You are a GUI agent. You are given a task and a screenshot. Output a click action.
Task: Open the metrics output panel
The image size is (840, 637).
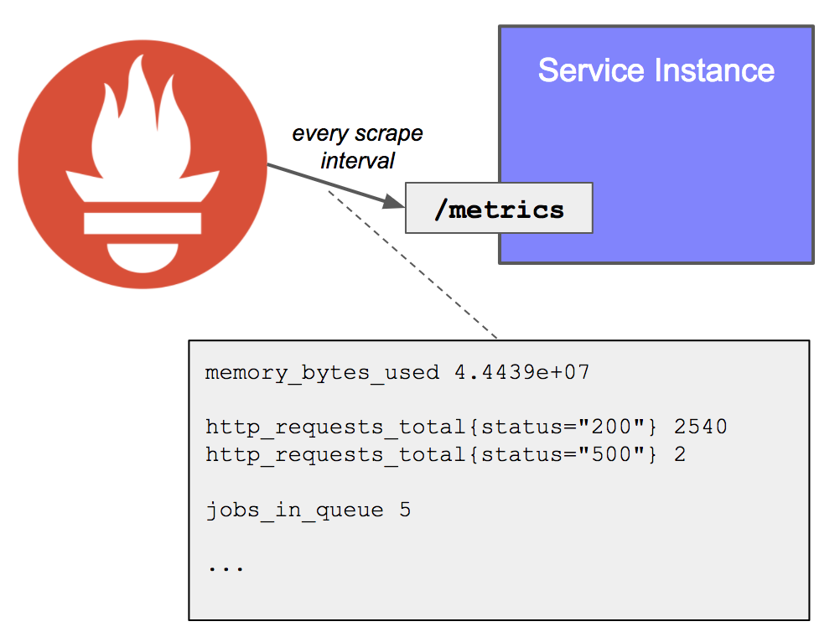(x=499, y=482)
